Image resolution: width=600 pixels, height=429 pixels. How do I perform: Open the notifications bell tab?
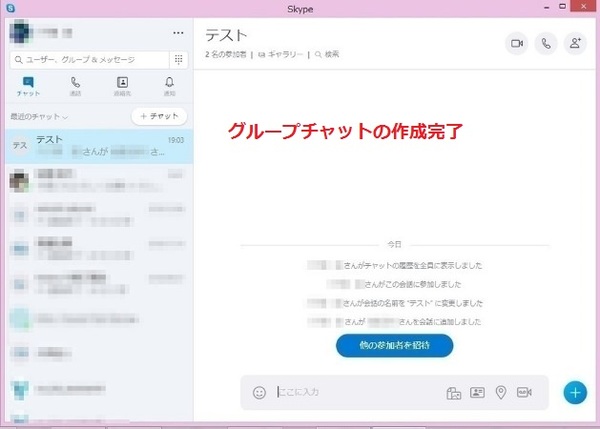(x=170, y=86)
